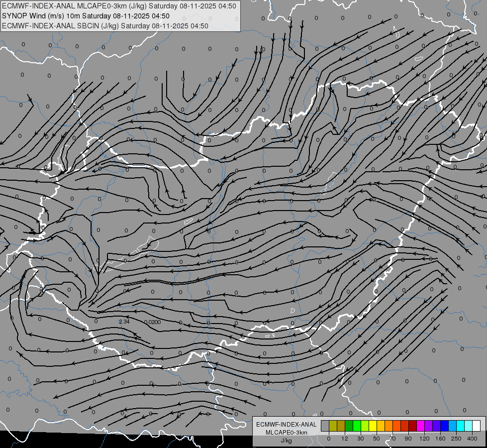The height and width of the screenshot is (448, 487).
Task: Pick the magenta legend swatch
Action: 421,426
